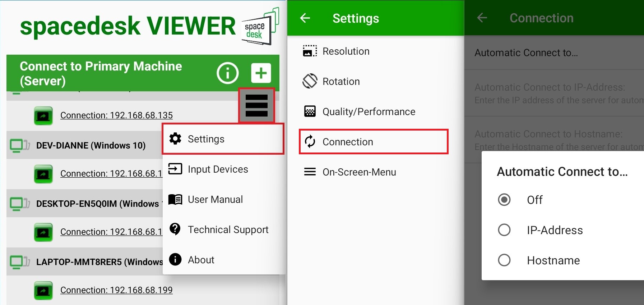Image resolution: width=644 pixels, height=305 pixels.
Task: Click the Quality/Performance icon
Action: point(310,111)
